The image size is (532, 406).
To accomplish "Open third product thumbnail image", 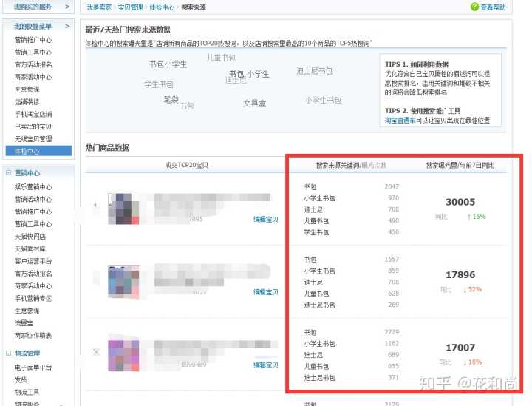I will click(x=123, y=356).
